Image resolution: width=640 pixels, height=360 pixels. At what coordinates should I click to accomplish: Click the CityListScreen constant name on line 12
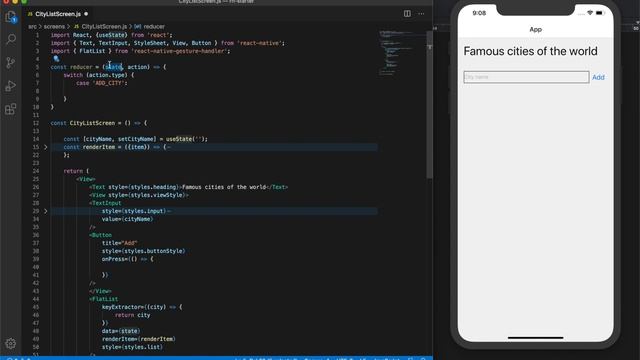coord(92,123)
